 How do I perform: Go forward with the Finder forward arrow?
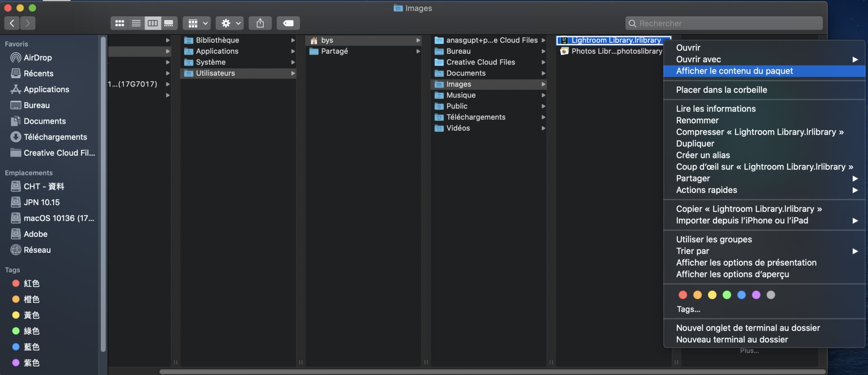[x=28, y=23]
